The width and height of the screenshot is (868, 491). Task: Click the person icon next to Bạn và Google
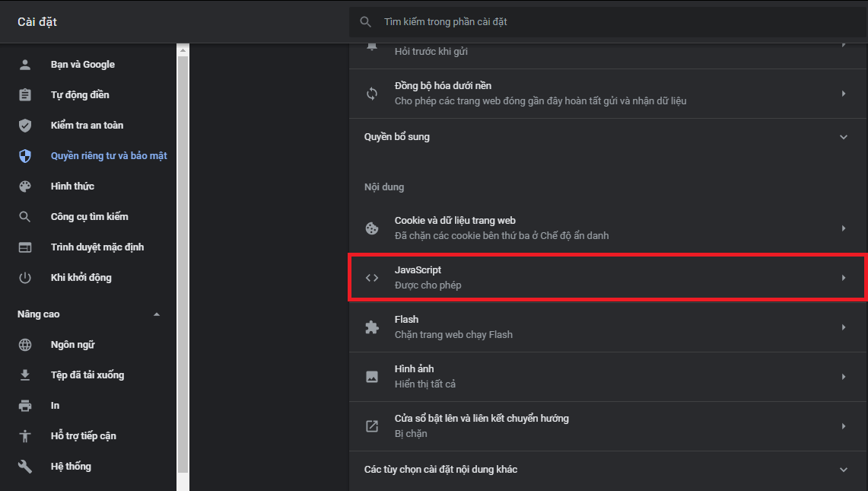(25, 64)
